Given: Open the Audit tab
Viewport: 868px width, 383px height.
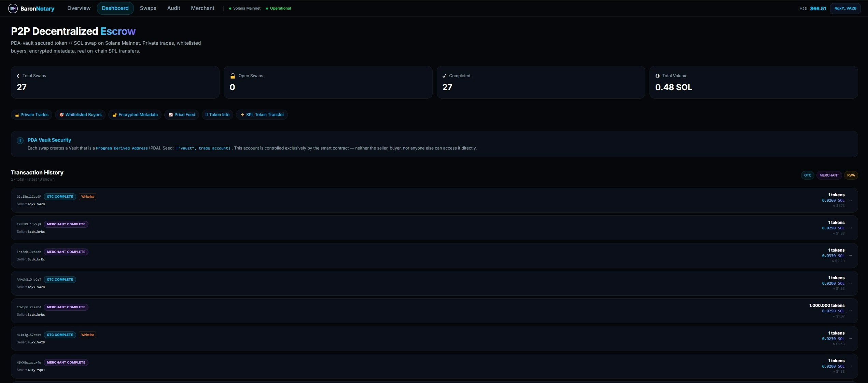Looking at the screenshot, I should 173,8.
